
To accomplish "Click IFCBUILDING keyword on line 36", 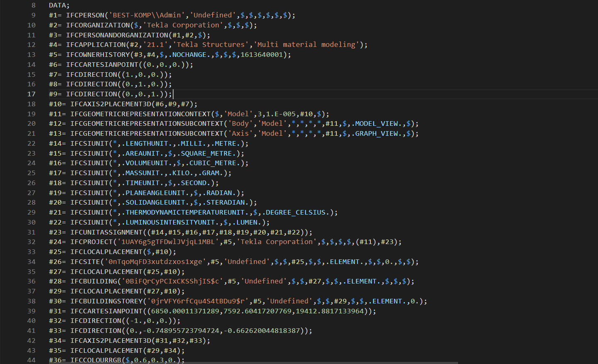I will [94, 281].
